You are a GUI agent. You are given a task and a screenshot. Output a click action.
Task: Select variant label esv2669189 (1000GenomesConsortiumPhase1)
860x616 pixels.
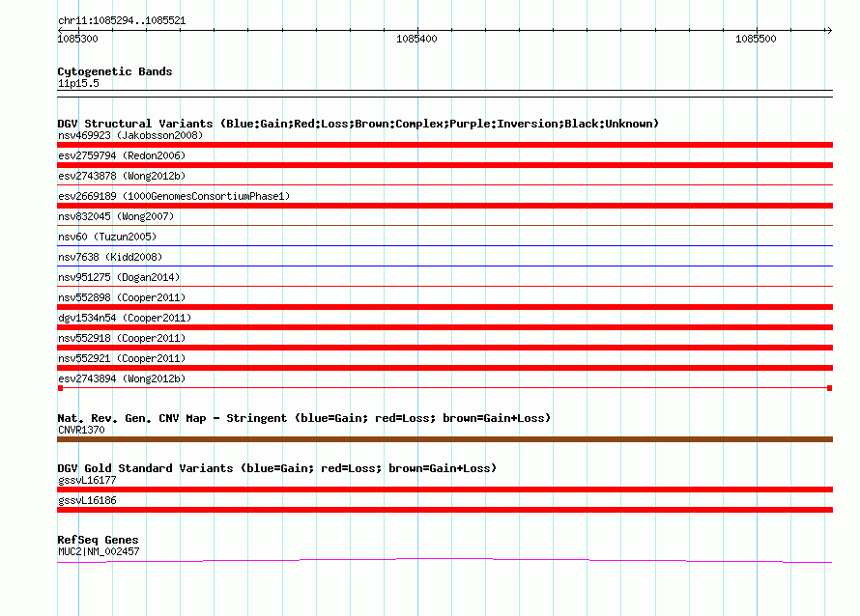click(174, 196)
